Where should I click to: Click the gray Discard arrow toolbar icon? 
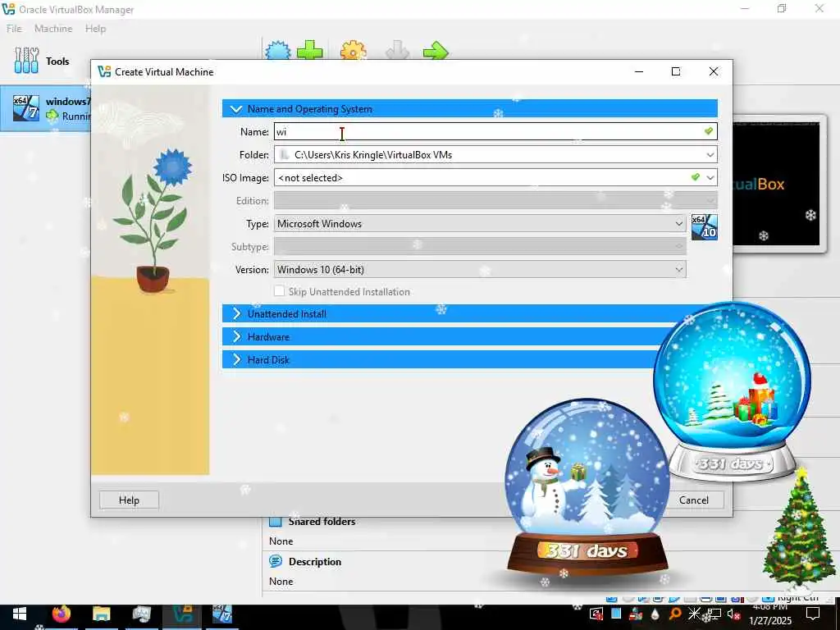pyautogui.click(x=397, y=50)
